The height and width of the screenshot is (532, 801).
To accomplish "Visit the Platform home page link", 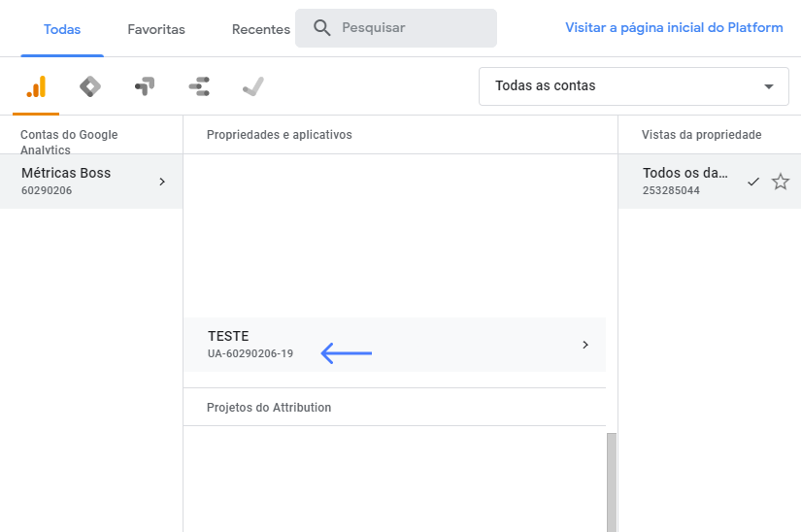I will [674, 28].
